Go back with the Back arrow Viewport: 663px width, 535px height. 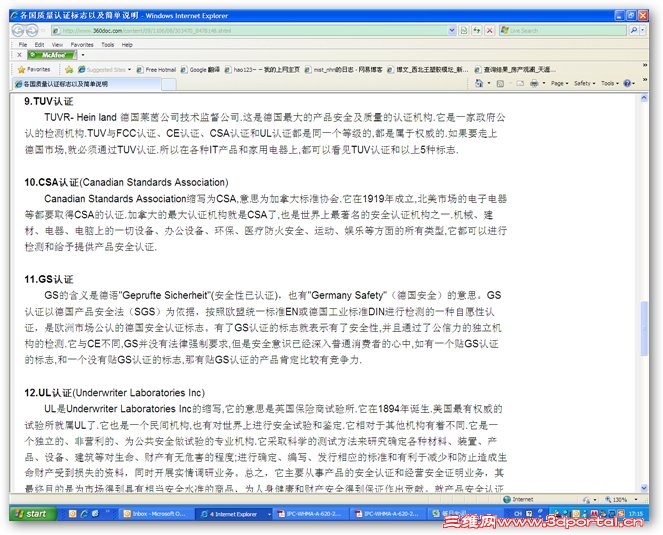click(x=18, y=30)
